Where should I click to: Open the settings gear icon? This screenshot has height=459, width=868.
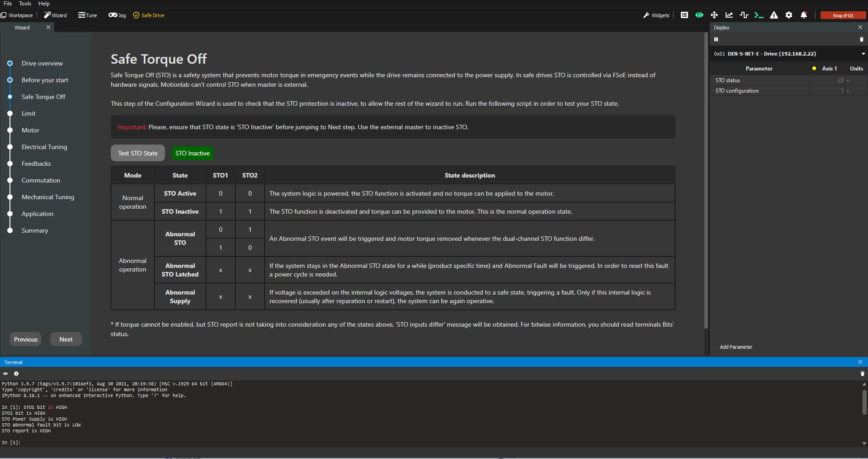click(x=789, y=15)
